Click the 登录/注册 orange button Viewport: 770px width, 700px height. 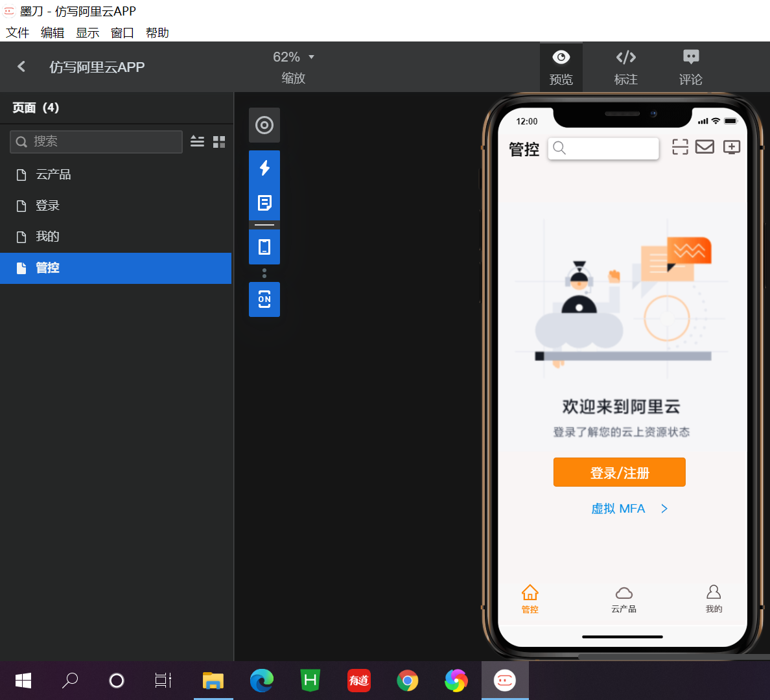pyautogui.click(x=619, y=472)
